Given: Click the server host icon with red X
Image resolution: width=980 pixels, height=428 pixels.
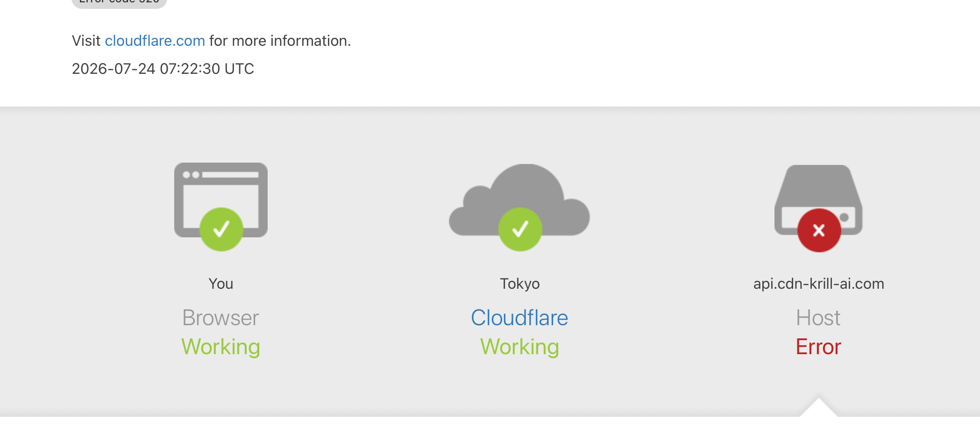Looking at the screenshot, I should click(x=818, y=208).
